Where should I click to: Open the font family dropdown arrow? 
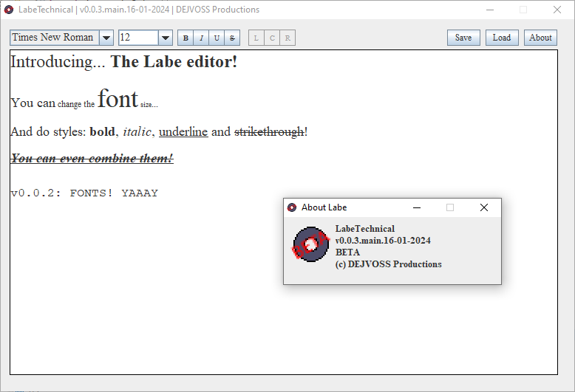pyautogui.click(x=106, y=38)
